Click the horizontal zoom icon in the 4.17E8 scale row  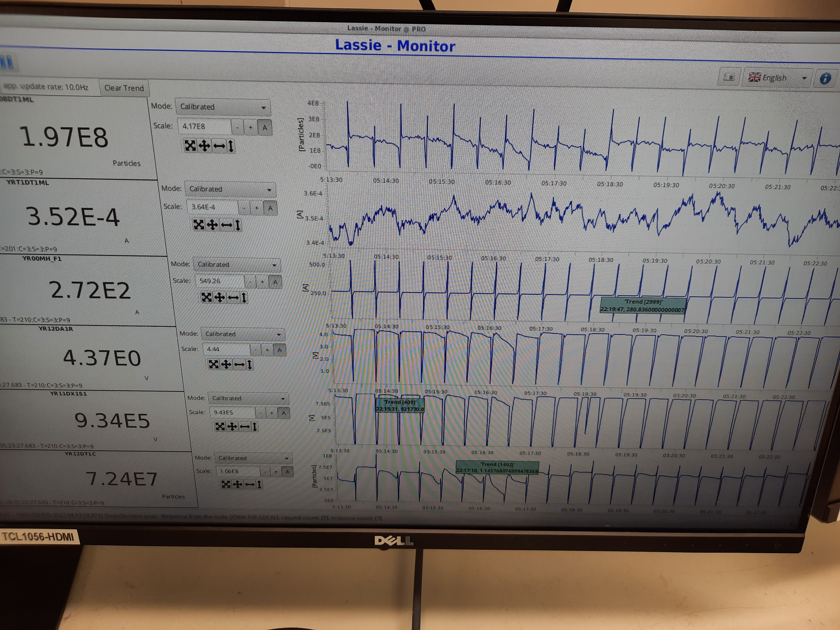[219, 146]
